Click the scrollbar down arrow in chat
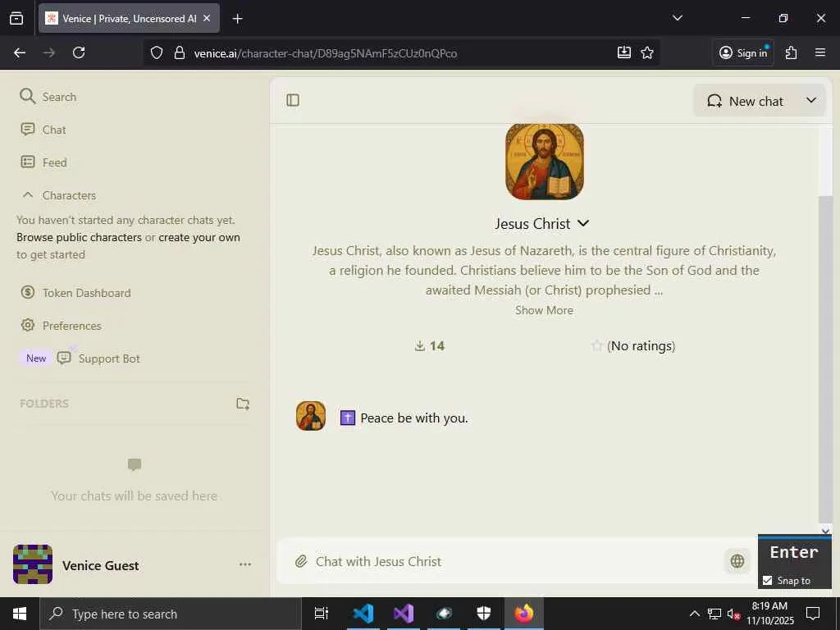The height and width of the screenshot is (630, 840). (x=825, y=531)
